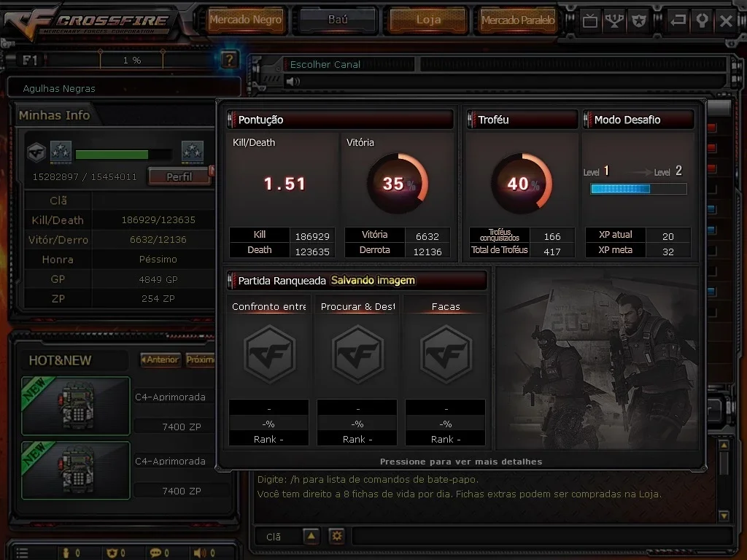Click the clan emblem icon in Minhas Info
Viewport: 747px width, 560px height.
click(36, 152)
